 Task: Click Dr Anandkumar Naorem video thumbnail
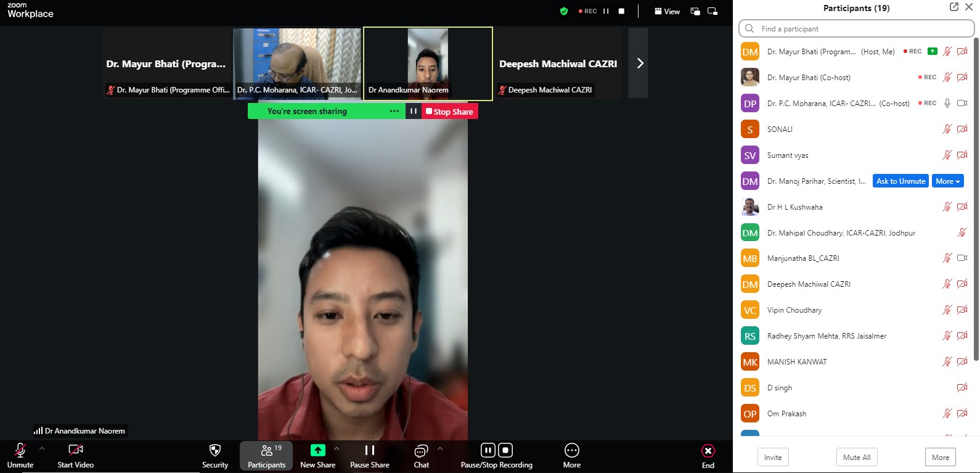click(428, 64)
